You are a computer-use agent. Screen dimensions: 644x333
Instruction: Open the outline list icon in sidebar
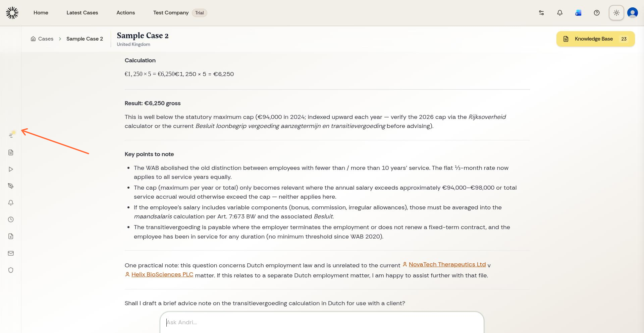11,135
